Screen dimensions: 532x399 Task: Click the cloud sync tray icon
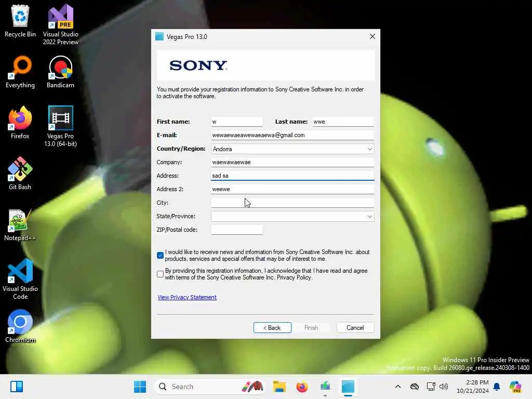(x=414, y=387)
